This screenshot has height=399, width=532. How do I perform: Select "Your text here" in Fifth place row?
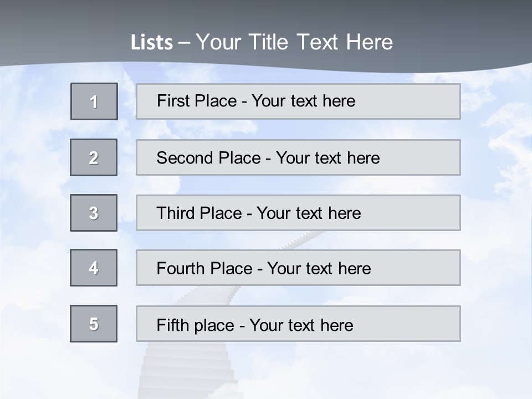[x=301, y=325]
